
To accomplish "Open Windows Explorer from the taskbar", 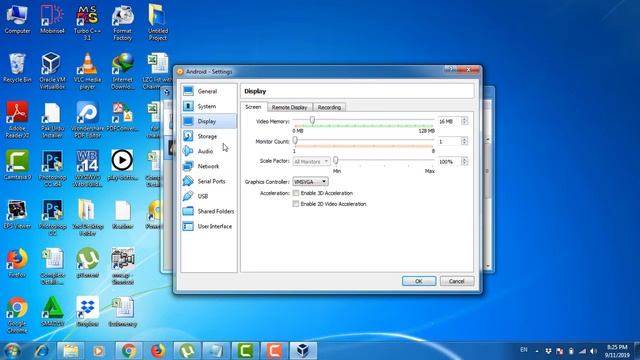I will click(70, 351).
